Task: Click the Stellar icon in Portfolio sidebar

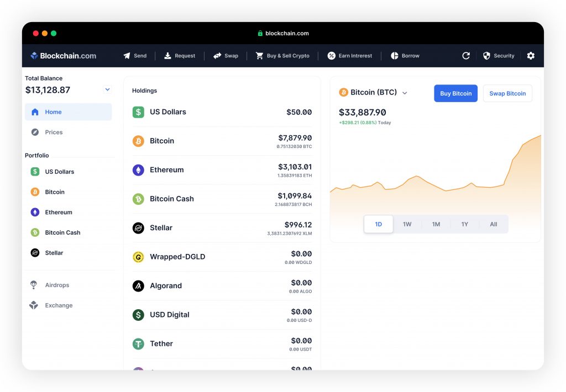Action: (35, 253)
